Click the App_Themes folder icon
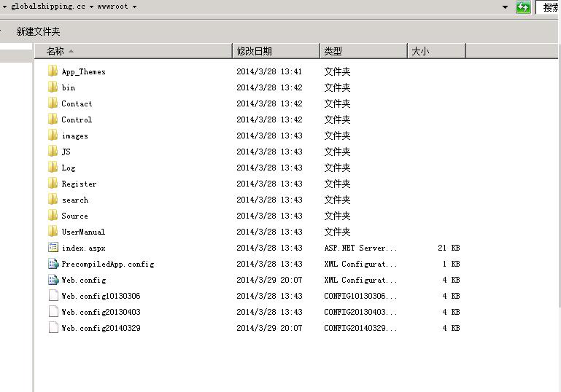This screenshot has width=561, height=392. pyautogui.click(x=53, y=71)
